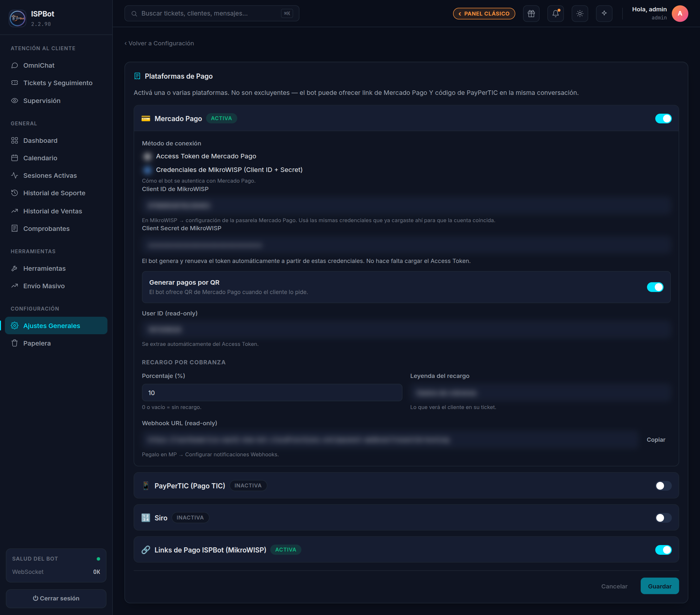This screenshot has width=700, height=615.
Task: Click the Links de Pago chain icon
Action: pyautogui.click(x=146, y=550)
